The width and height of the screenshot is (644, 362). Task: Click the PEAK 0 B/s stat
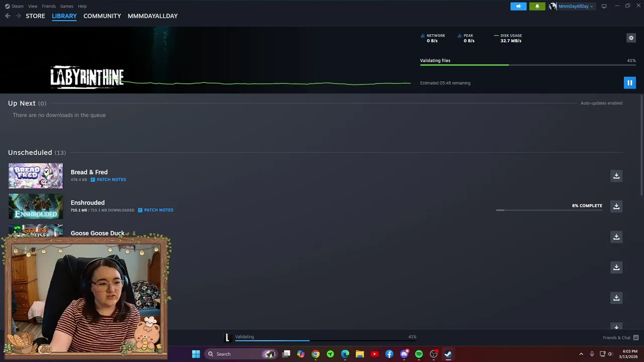(x=466, y=38)
